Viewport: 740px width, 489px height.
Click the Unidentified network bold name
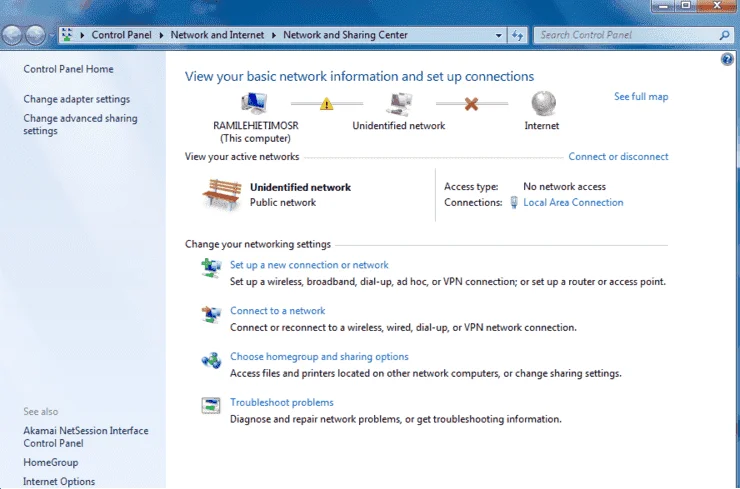[300, 187]
